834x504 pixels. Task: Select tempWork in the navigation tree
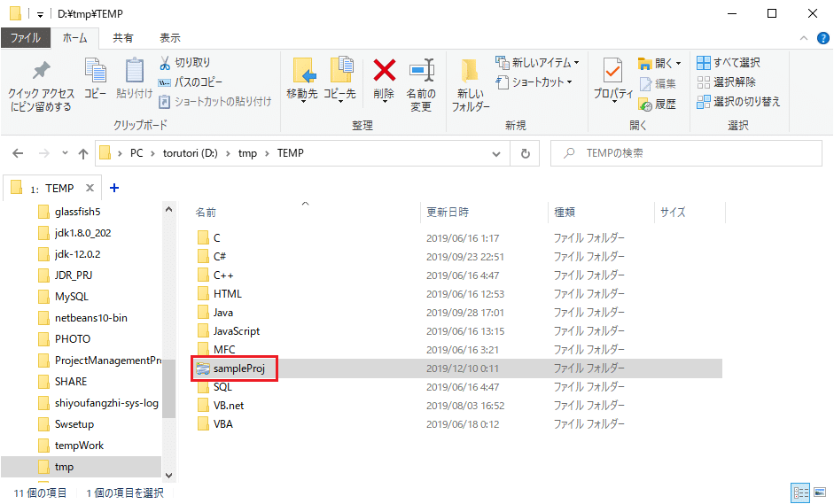tap(79, 446)
